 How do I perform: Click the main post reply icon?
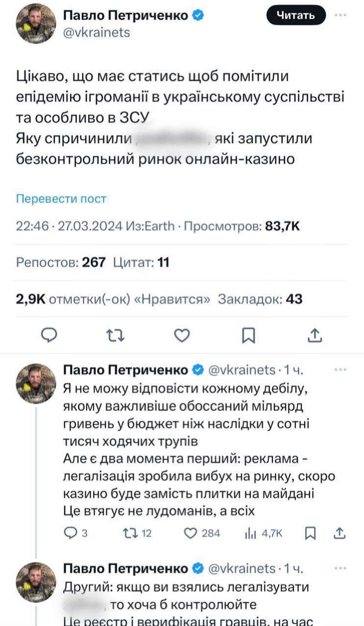(49, 335)
